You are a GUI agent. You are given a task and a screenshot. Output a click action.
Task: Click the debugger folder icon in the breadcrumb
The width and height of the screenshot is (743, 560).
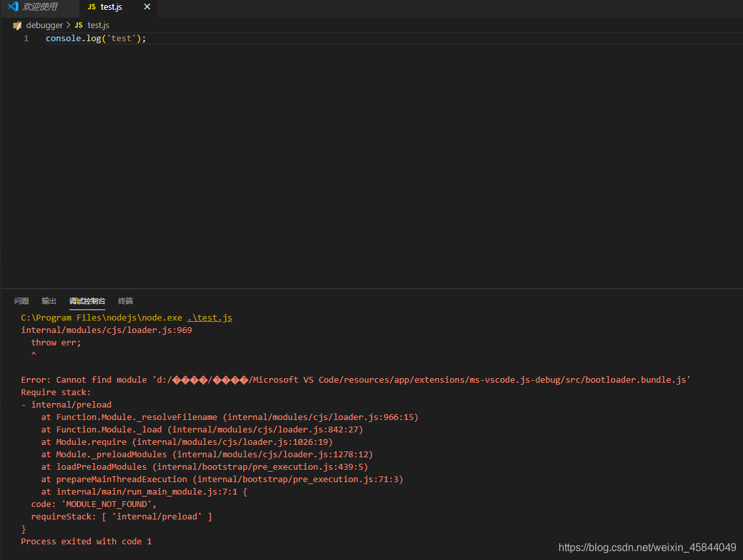(17, 26)
